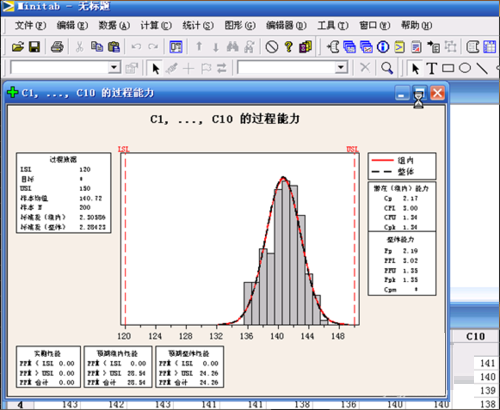Expand the second toolbar combo box arrow

point(341,68)
